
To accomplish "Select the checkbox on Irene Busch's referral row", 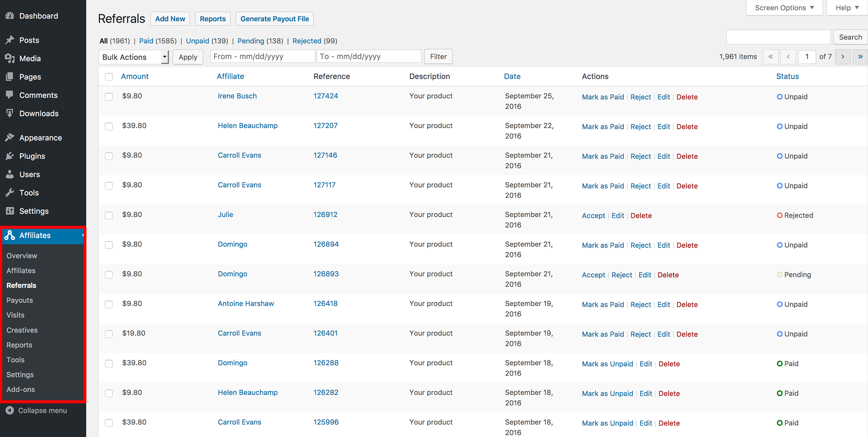I will 109,96.
